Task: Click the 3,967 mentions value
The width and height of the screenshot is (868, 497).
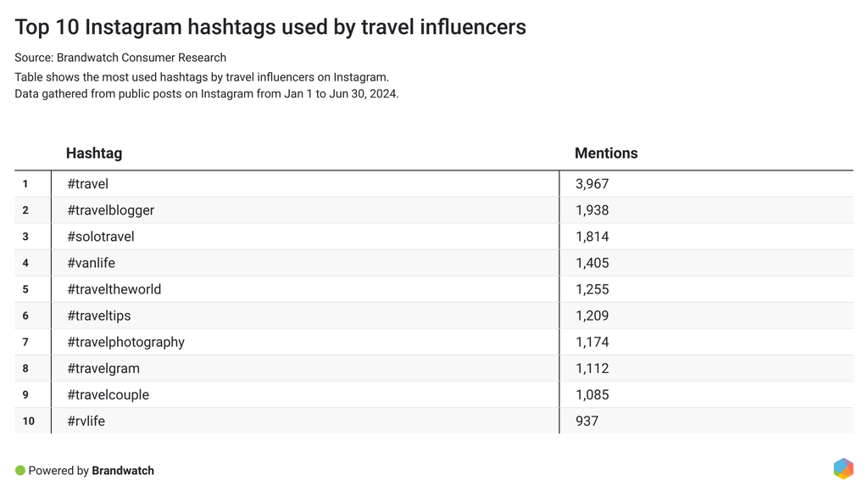Action: click(592, 184)
